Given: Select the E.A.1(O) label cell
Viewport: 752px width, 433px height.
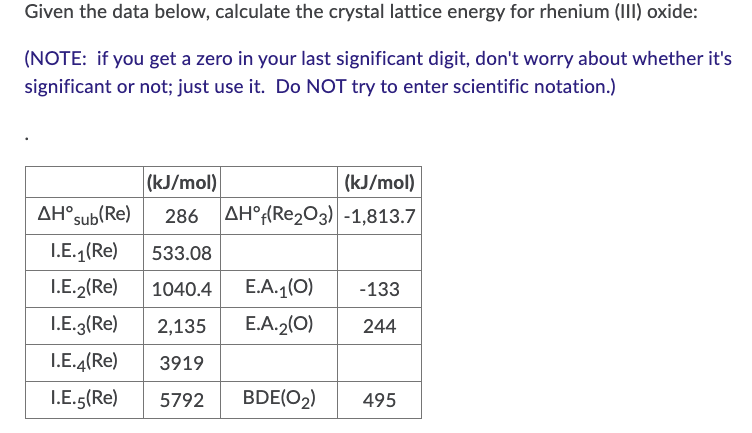Looking at the screenshot, I should [x=279, y=289].
